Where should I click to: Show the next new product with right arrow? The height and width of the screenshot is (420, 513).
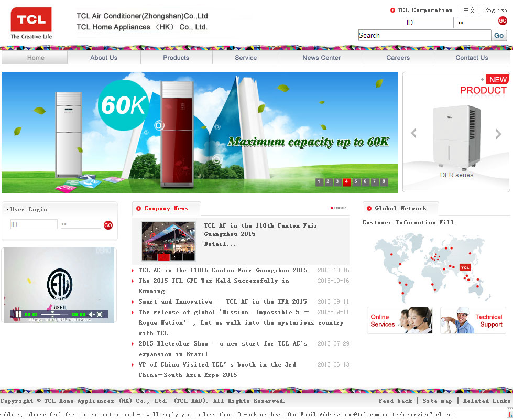pyautogui.click(x=498, y=134)
